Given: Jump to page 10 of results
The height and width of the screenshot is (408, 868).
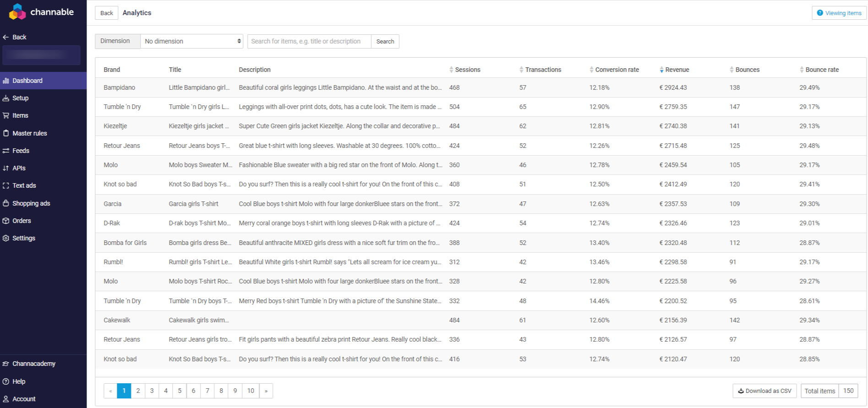Looking at the screenshot, I should coord(250,391).
